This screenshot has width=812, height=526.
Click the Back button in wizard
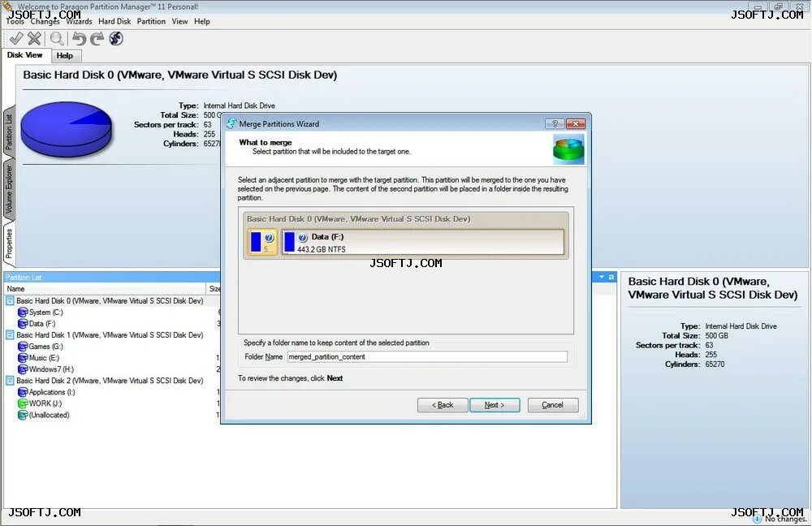click(443, 405)
